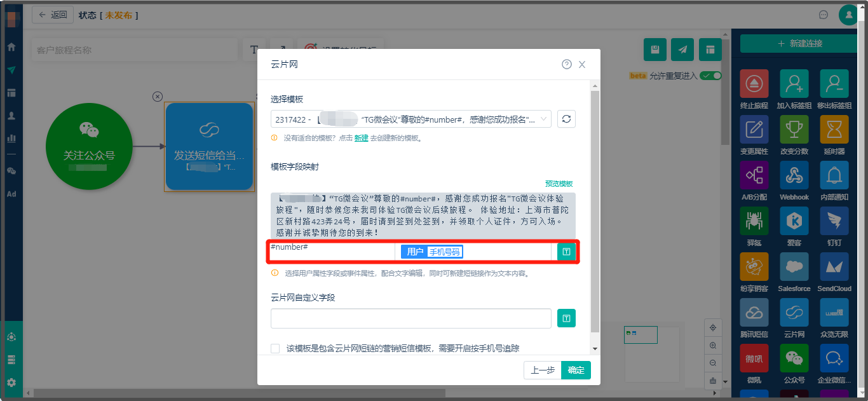
Task: Choose the 企业微信 connector icon
Action: pos(834,358)
